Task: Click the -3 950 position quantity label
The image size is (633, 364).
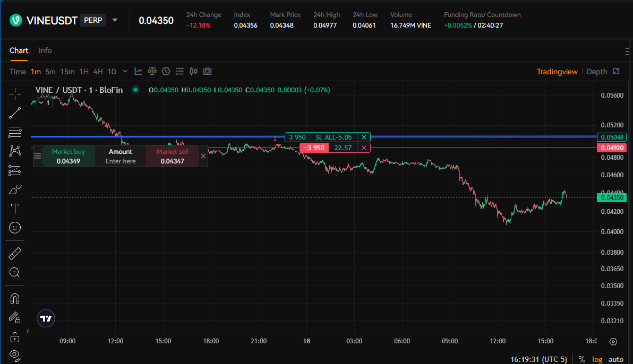Action: point(314,148)
